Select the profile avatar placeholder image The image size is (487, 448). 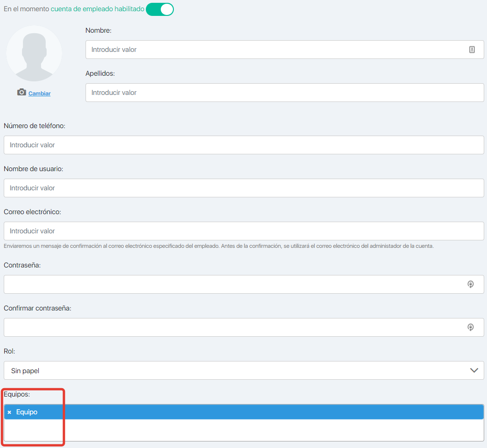point(34,53)
